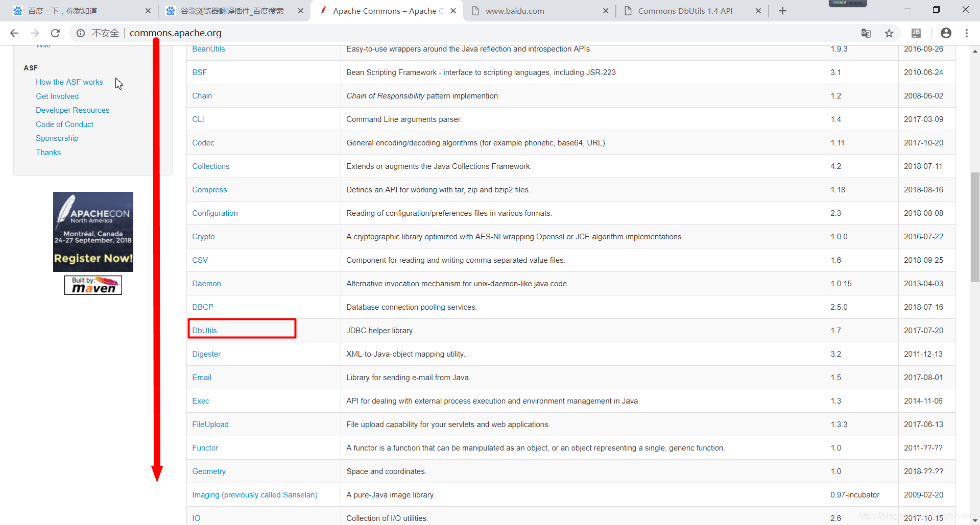Image resolution: width=980 pixels, height=525 pixels.
Task: Open the IO component link
Action: pos(196,518)
